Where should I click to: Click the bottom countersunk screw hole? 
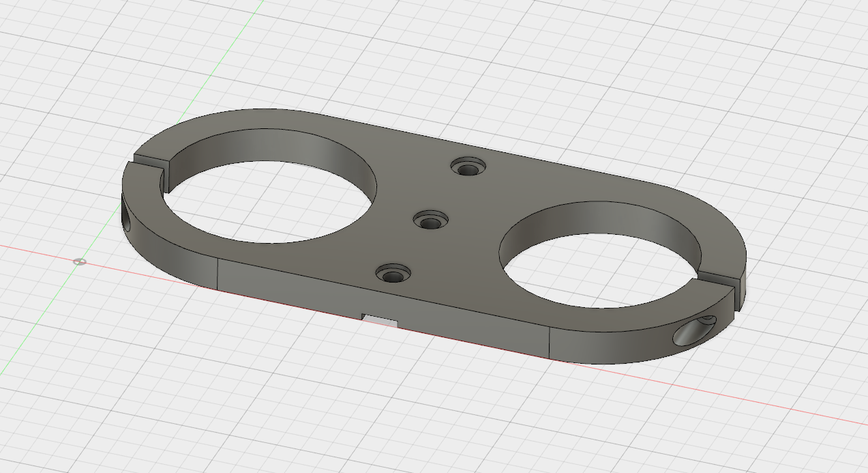pos(393,275)
